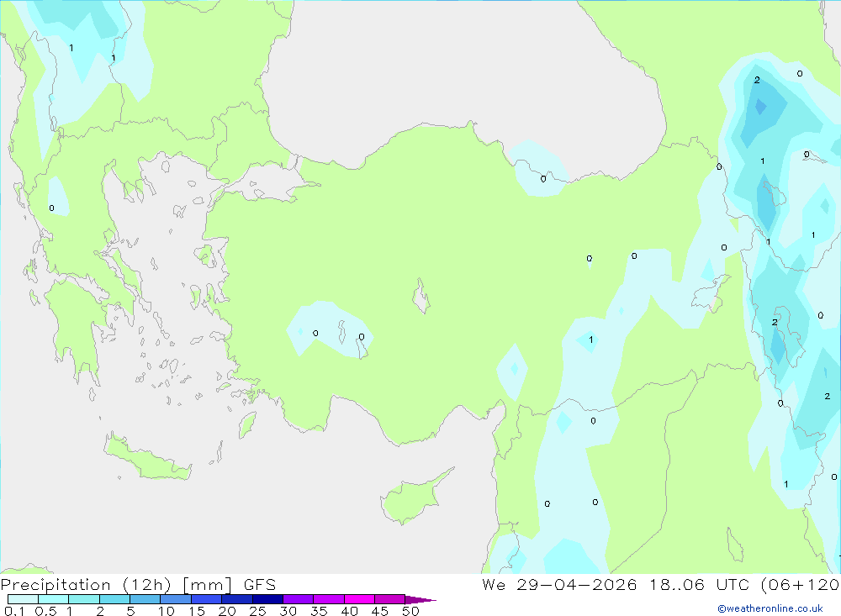841x616 pixels.
Task: Click the "20" legend scale label
Action: [227, 611]
